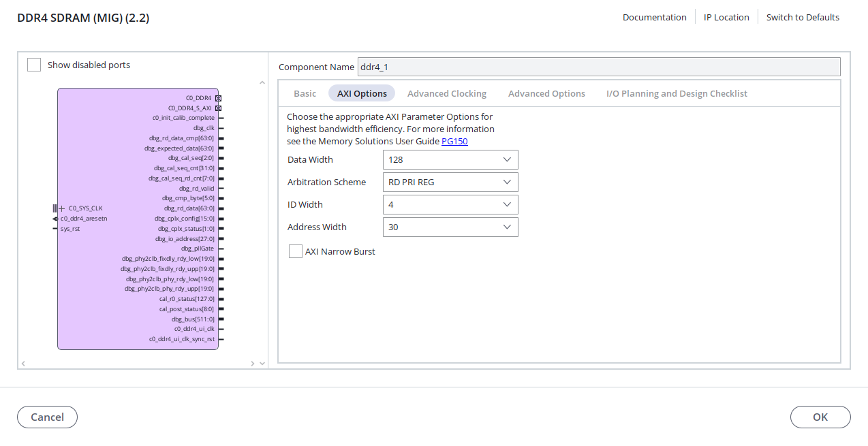Select the cal_r0_status[127:0] port
Screen dimensions: 868x446
click(x=187, y=299)
